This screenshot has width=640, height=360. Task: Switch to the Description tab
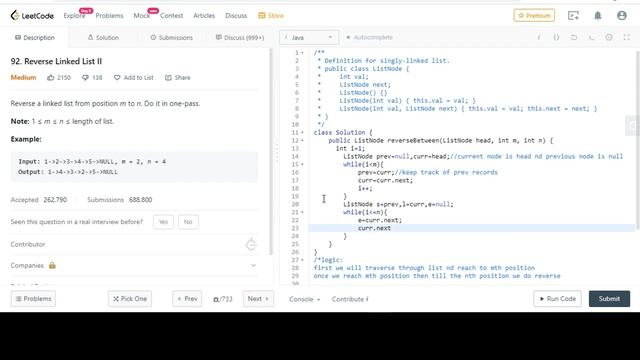point(35,38)
